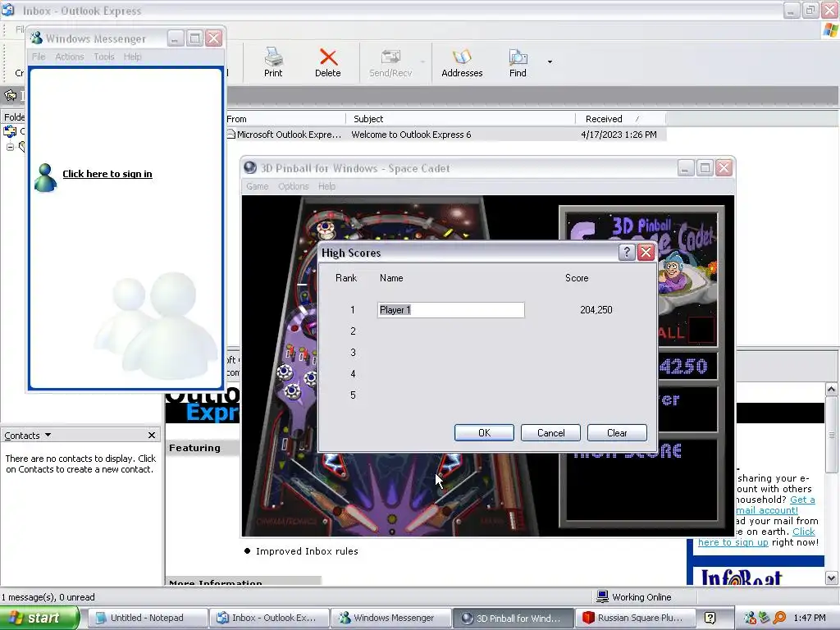
Task: Switch to Untitled - Notepad taskbar button
Action: tap(147, 618)
